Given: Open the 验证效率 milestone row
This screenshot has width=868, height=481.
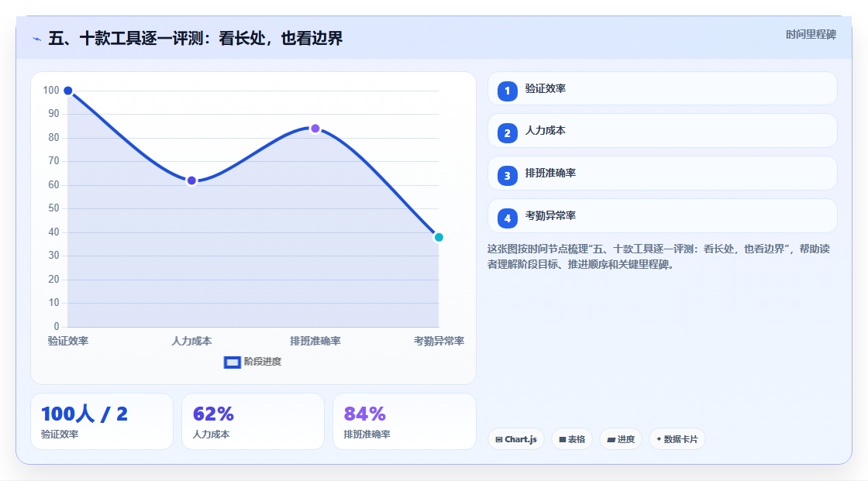Looking at the screenshot, I should click(662, 88).
